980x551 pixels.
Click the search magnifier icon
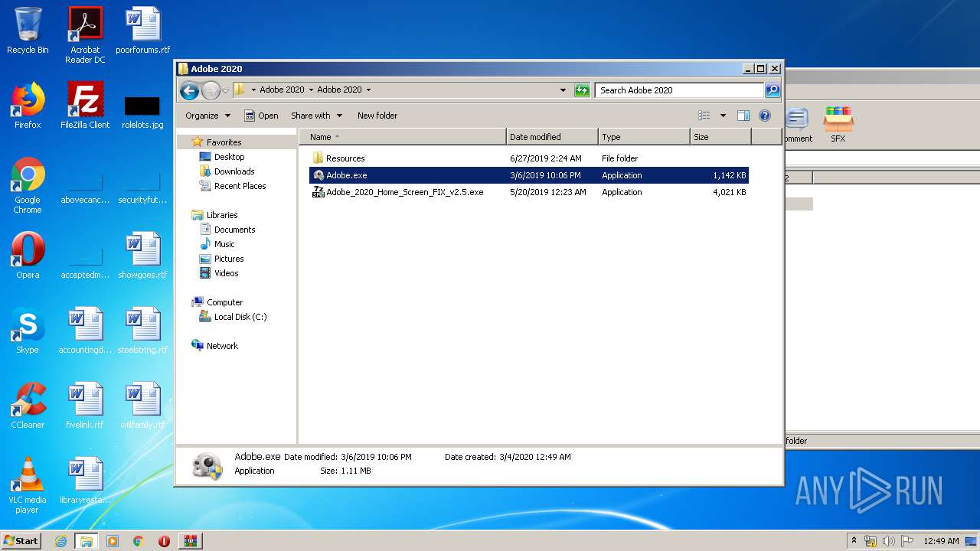tap(773, 90)
